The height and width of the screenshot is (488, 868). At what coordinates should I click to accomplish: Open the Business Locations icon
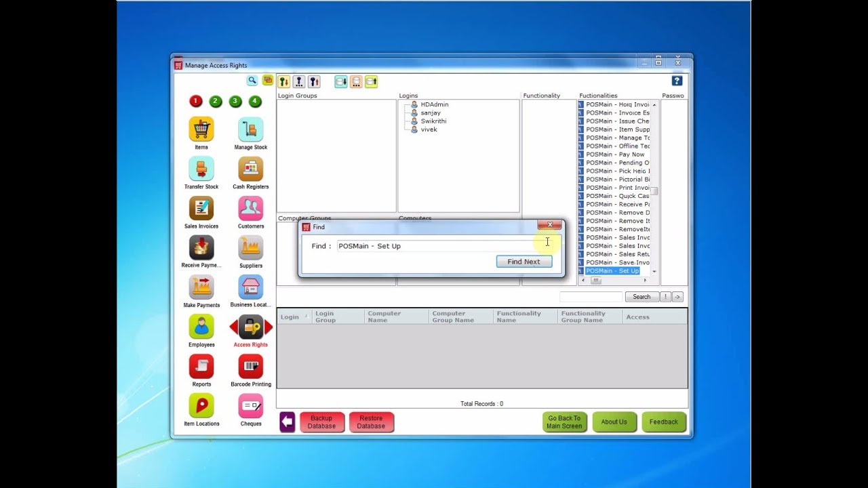[x=250, y=287]
